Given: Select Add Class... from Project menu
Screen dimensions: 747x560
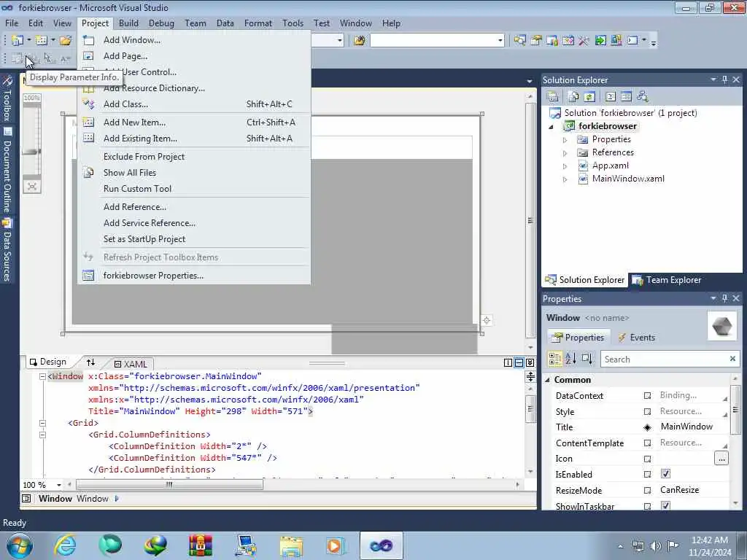Looking at the screenshot, I should click(x=194, y=104).
